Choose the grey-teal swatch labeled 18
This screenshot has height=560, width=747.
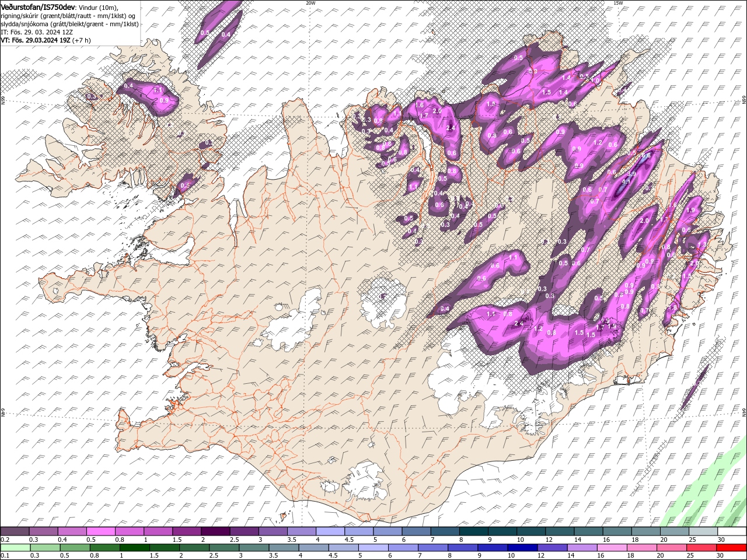(645, 531)
